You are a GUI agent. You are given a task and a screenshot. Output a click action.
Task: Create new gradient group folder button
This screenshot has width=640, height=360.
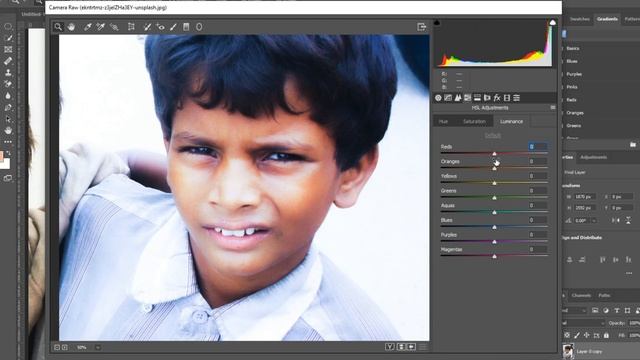coord(633,144)
